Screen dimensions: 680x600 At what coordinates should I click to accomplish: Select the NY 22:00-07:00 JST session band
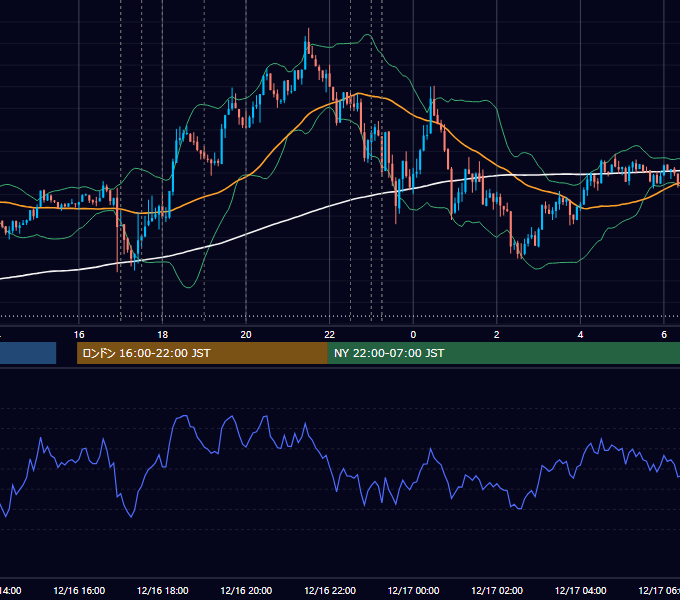504,353
